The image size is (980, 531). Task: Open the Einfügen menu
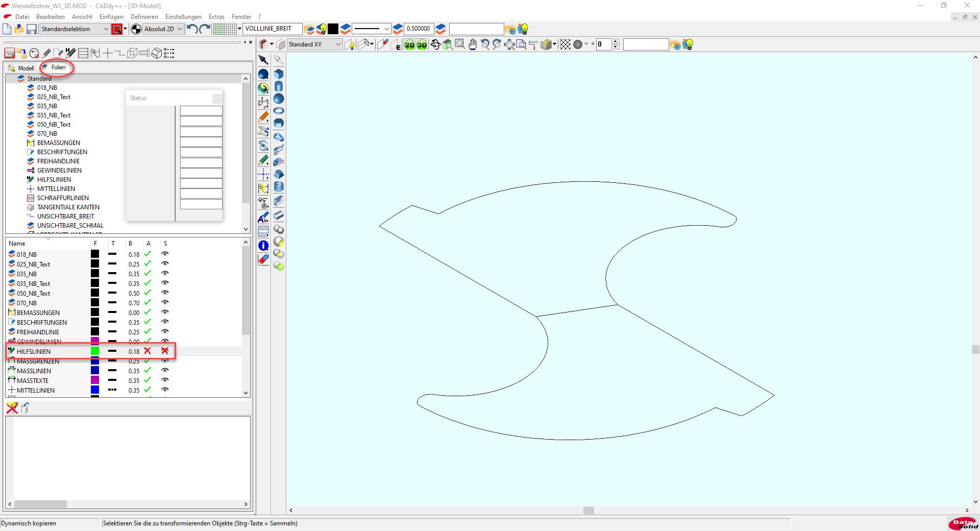click(x=111, y=17)
